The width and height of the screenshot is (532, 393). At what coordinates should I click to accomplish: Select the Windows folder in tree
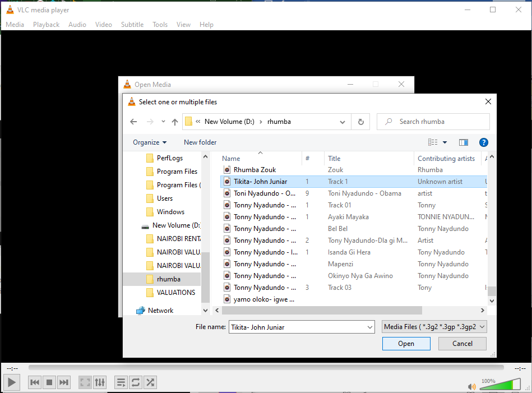170,212
